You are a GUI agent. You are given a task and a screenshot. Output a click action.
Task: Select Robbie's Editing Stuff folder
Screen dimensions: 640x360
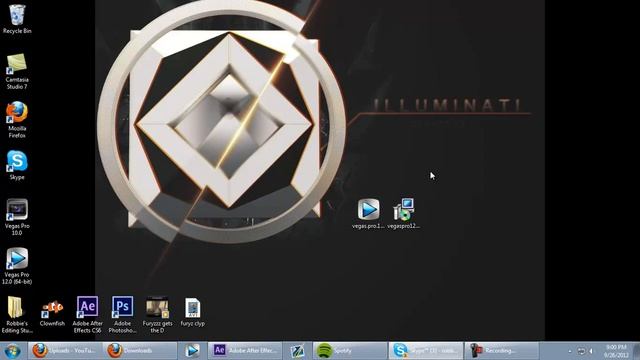click(x=17, y=315)
